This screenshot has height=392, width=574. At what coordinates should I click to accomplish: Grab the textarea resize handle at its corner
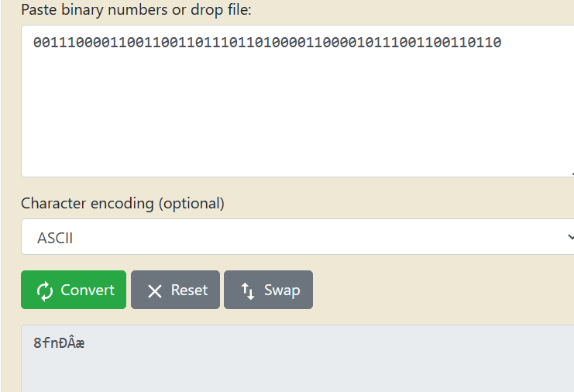pos(572,174)
